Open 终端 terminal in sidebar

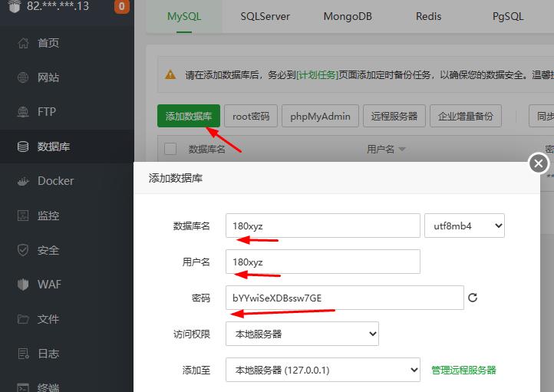48,387
